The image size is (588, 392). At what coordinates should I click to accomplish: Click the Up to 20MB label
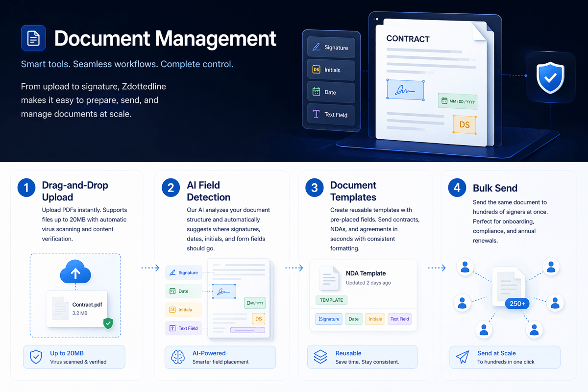click(x=67, y=353)
